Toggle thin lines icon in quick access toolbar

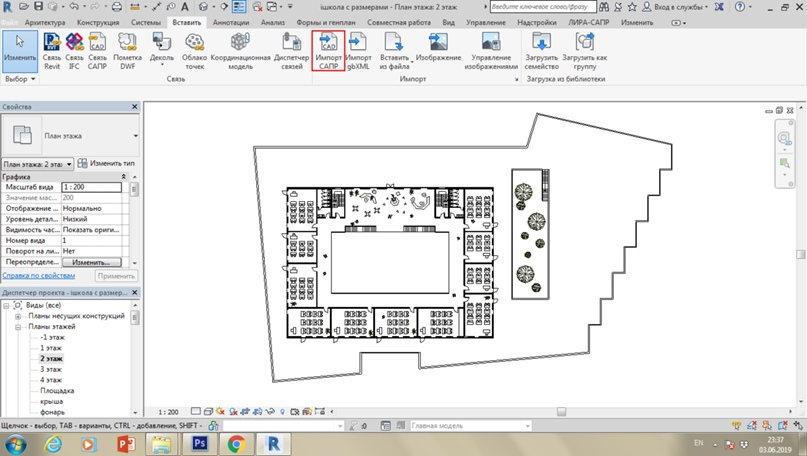click(x=239, y=7)
